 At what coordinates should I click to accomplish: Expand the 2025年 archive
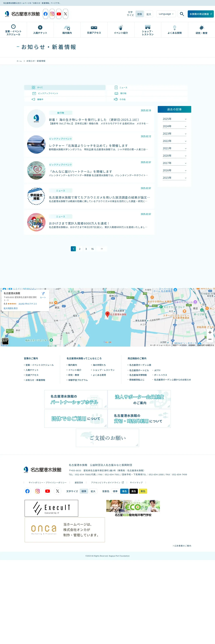pos(174,119)
